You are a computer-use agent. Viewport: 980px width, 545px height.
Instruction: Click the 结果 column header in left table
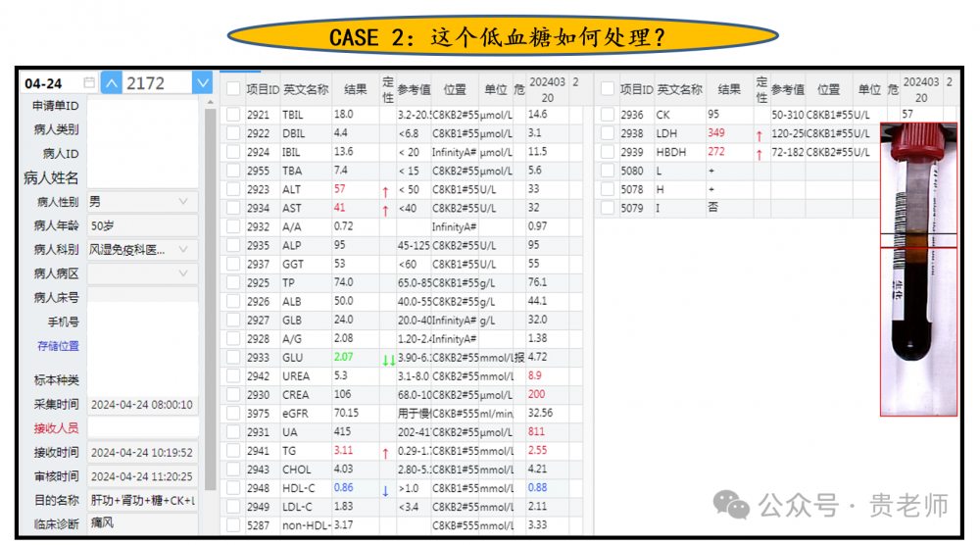(x=356, y=89)
